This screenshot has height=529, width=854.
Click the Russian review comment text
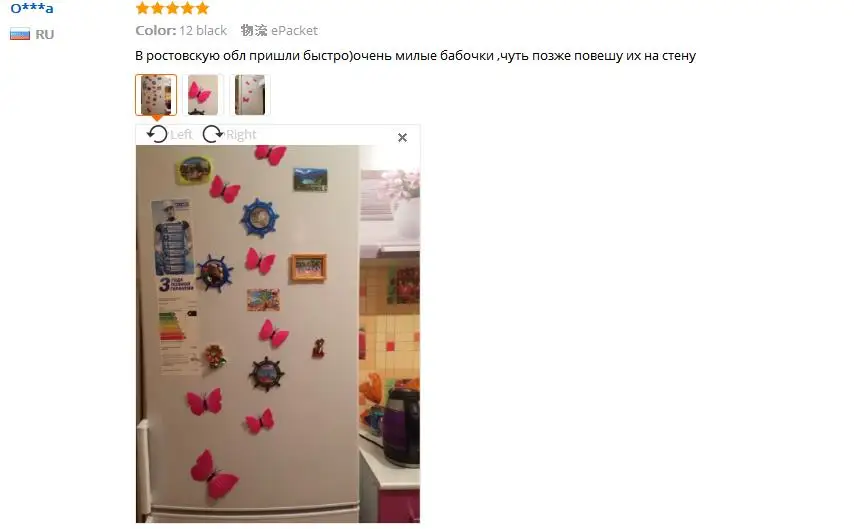point(416,56)
